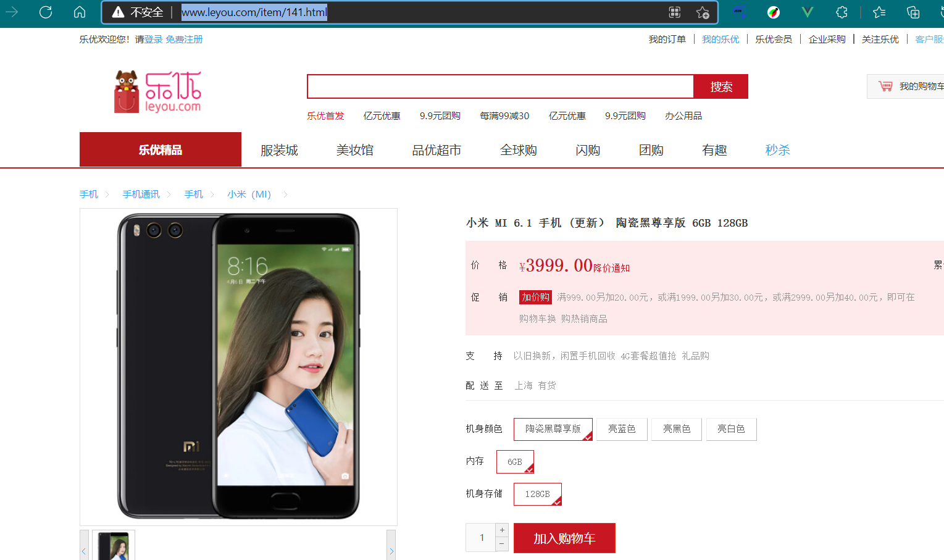
Task: Open 关注乐优 link
Action: tap(880, 40)
